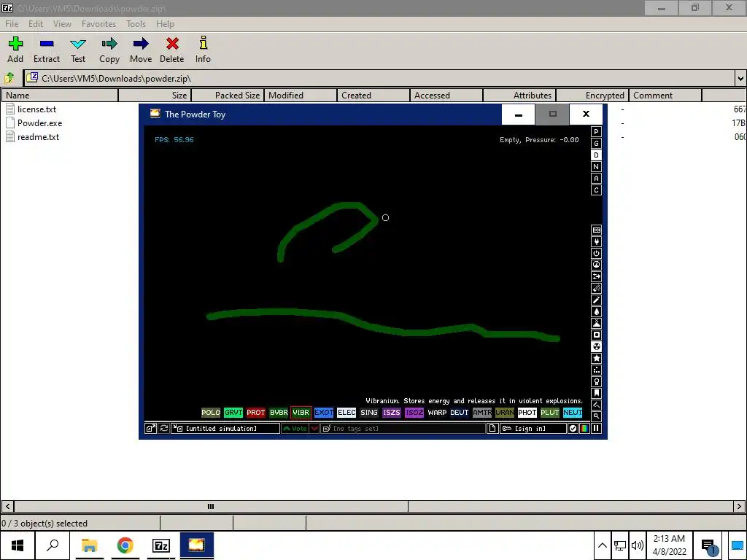
Task: Click Extract in the 7-Zip toolbar
Action: tap(47, 50)
